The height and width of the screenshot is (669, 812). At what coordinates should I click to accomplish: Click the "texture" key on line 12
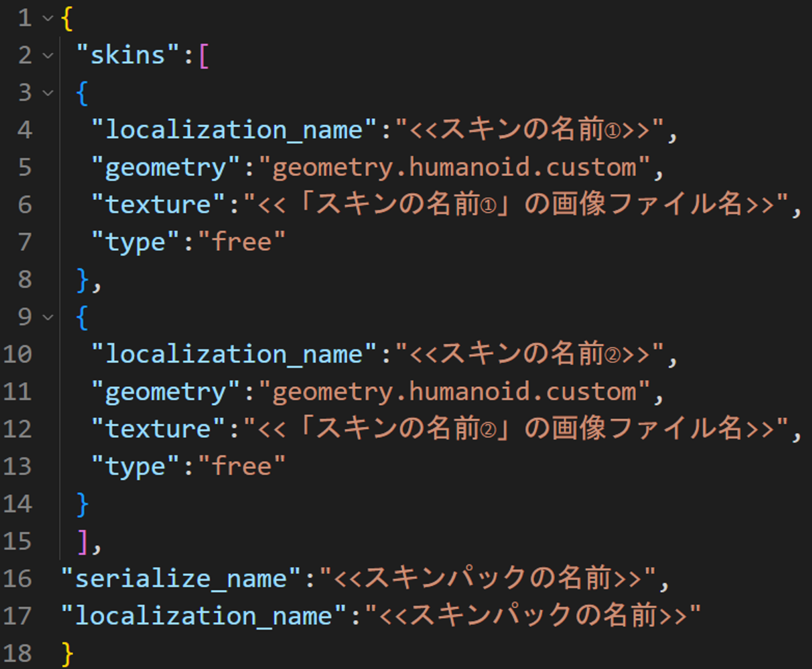pyautogui.click(x=158, y=429)
